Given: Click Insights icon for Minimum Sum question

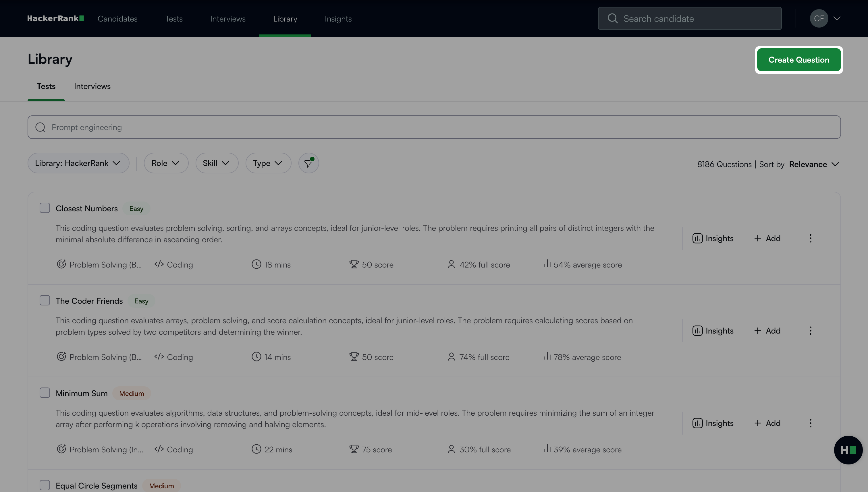Looking at the screenshot, I should tap(697, 423).
